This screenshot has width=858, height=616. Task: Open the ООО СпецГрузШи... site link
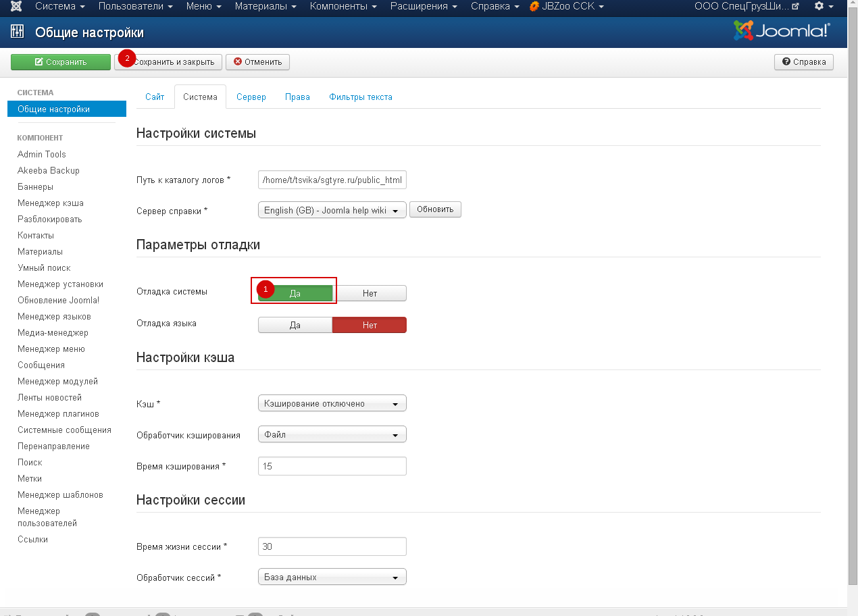(x=737, y=6)
